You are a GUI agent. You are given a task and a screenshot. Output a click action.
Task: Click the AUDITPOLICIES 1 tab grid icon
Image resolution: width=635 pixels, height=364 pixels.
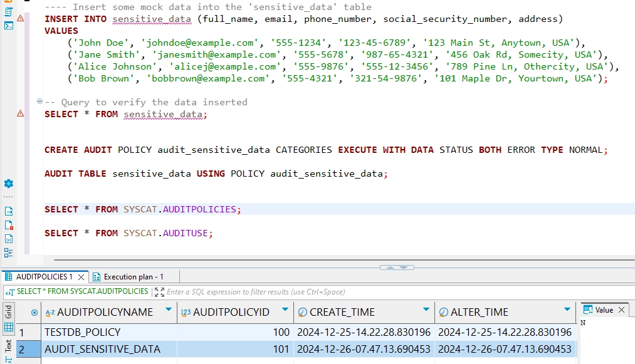(9, 276)
